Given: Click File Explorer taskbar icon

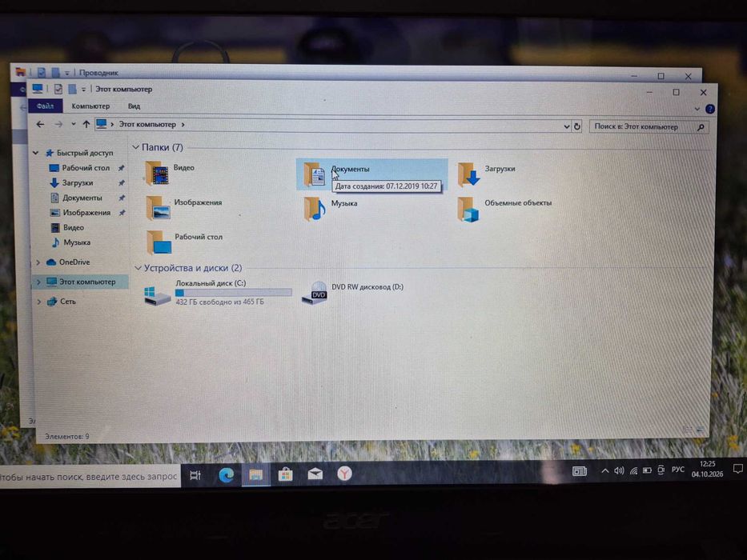Looking at the screenshot, I should (x=256, y=474).
